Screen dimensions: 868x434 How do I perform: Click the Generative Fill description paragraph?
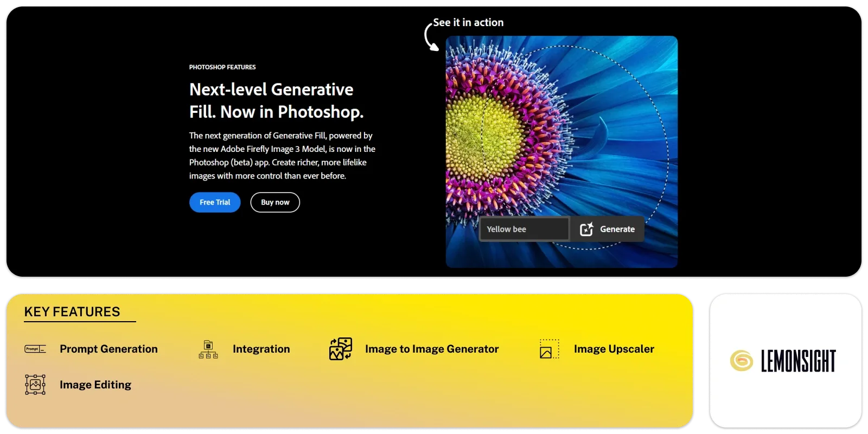tap(282, 156)
